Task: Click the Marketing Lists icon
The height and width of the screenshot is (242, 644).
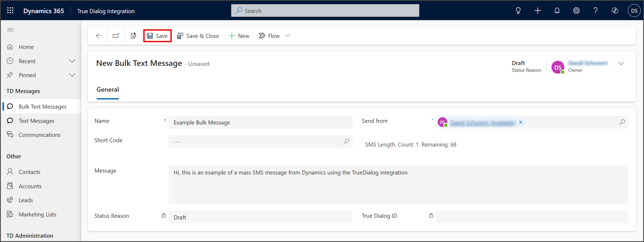Action: [10, 214]
